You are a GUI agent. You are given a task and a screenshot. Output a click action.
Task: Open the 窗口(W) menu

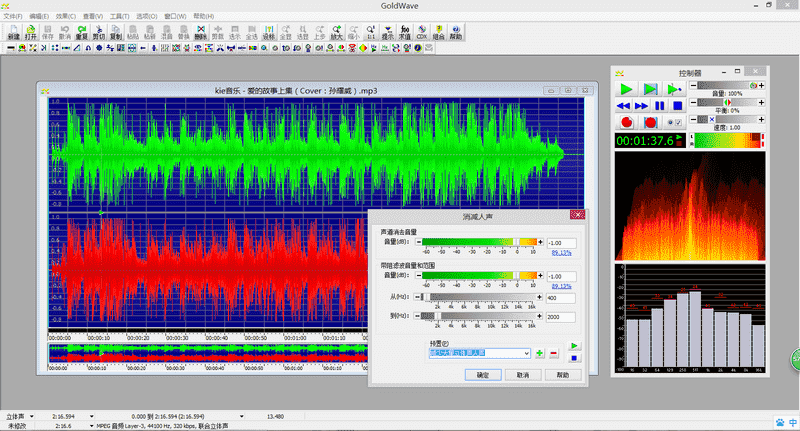coord(175,16)
